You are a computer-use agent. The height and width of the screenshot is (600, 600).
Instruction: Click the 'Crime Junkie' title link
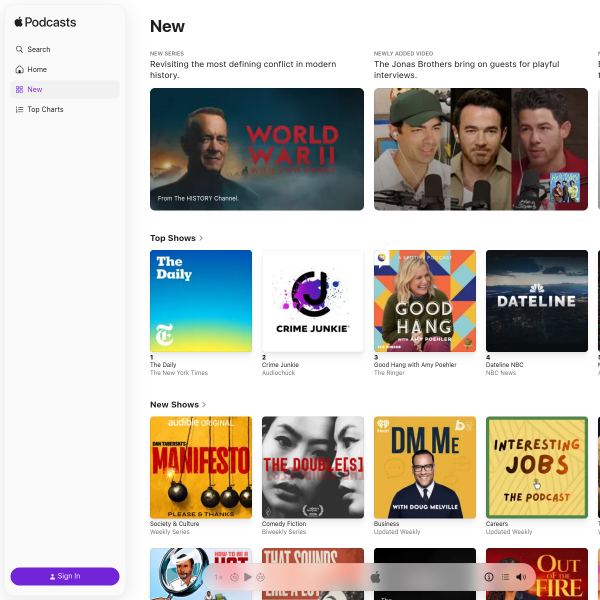tap(280, 365)
